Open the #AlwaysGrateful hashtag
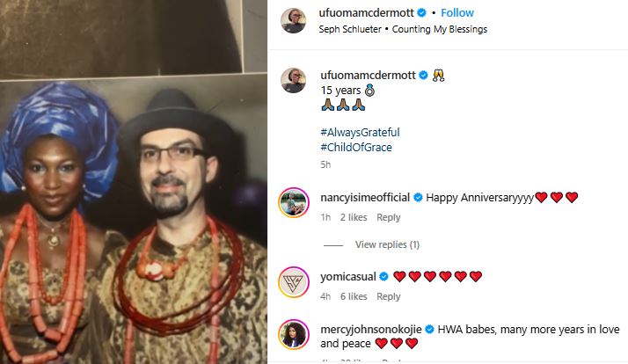The image size is (628, 364). tap(360, 132)
